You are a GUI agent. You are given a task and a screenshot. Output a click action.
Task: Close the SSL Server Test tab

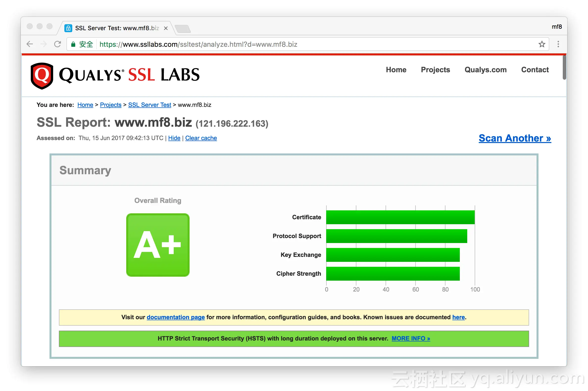click(x=166, y=28)
